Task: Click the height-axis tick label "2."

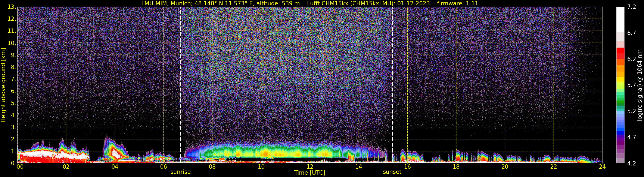Action: point(13,139)
